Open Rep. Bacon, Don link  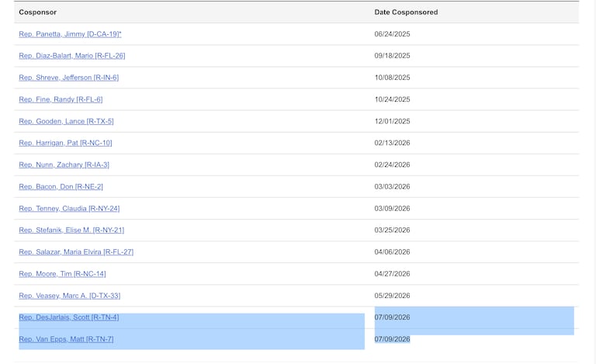pos(61,186)
